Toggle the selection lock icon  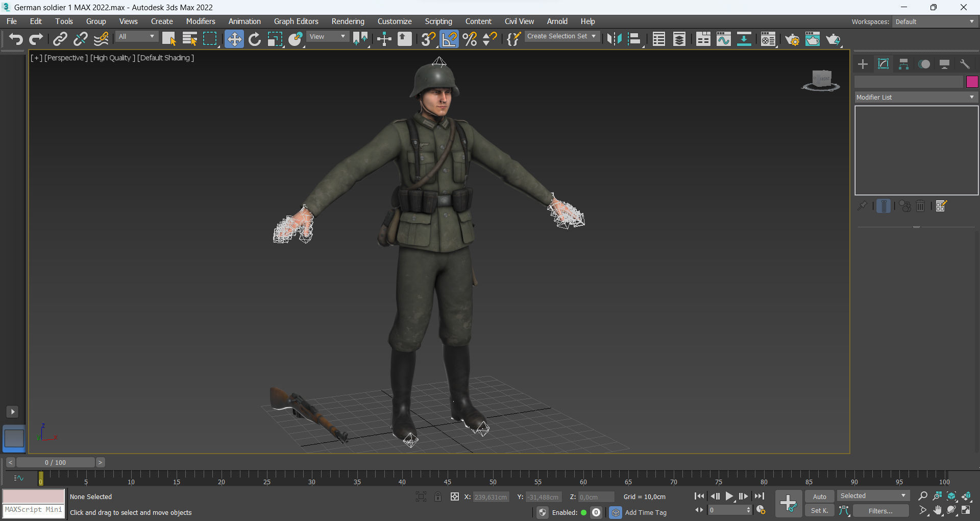(x=438, y=496)
